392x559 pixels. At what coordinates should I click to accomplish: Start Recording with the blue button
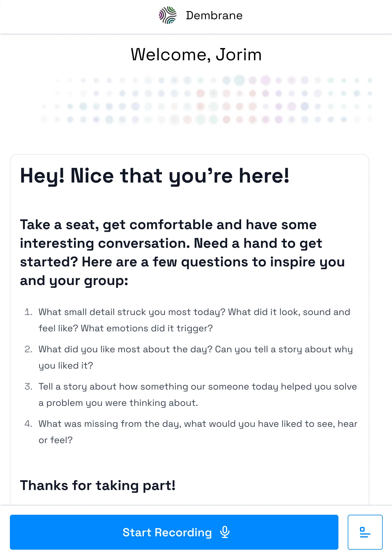(174, 532)
